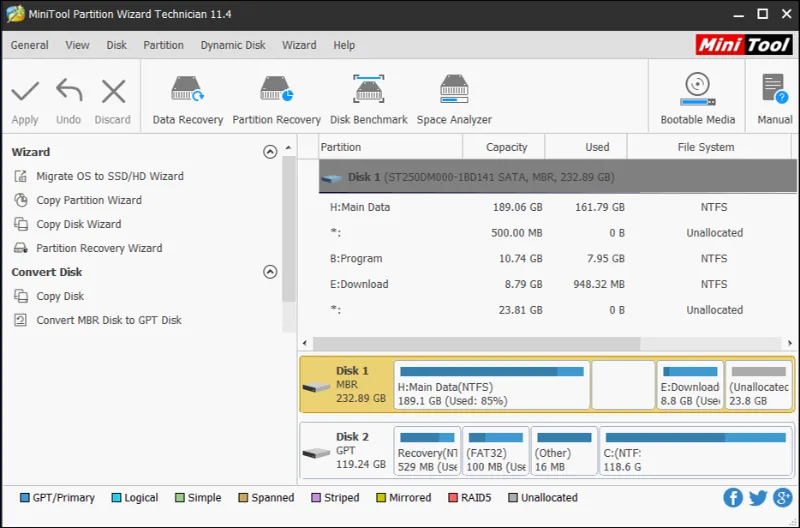This screenshot has width=800, height=528.
Task: Sort by Capacity column header
Action: pyautogui.click(x=504, y=147)
